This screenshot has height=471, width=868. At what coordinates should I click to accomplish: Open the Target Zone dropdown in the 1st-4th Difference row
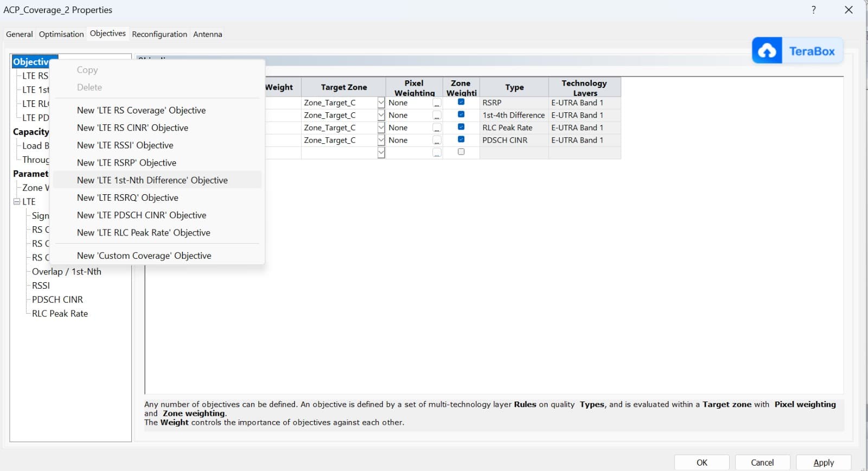[x=381, y=115]
